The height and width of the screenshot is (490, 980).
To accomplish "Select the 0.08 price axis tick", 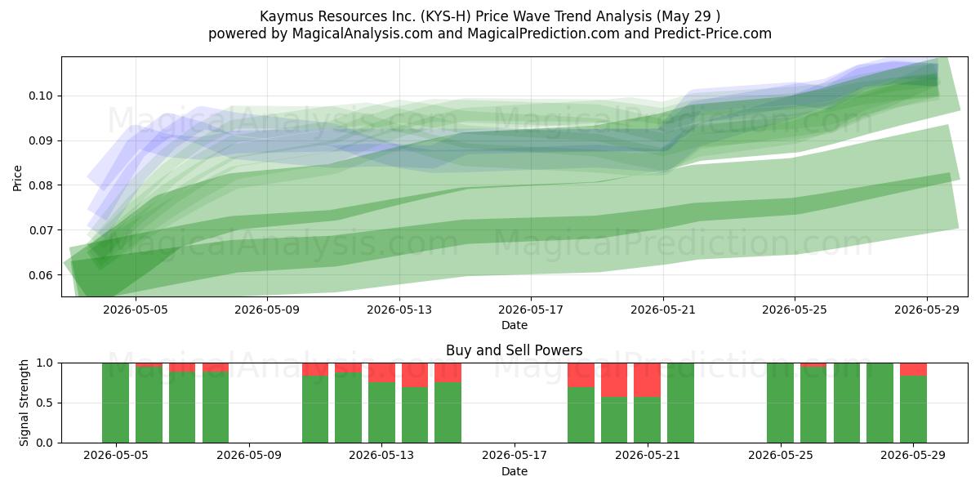I will [42, 185].
